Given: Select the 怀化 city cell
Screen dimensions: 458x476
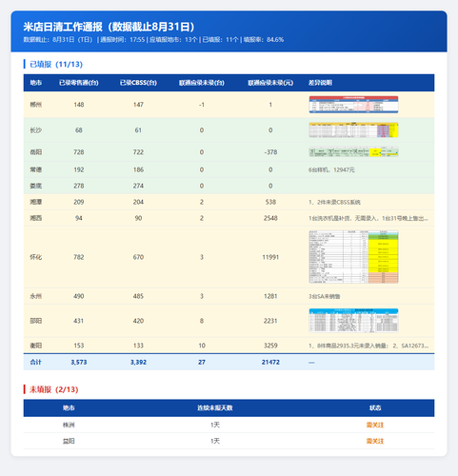Looking at the screenshot, I should [x=36, y=257].
